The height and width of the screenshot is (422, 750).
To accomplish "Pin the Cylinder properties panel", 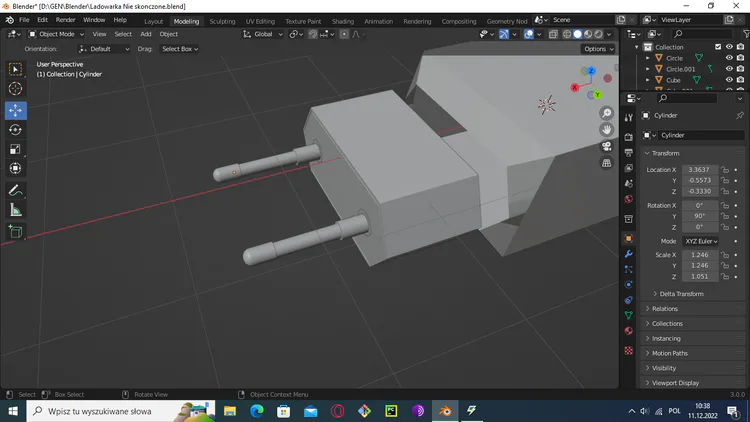I will 739,115.
